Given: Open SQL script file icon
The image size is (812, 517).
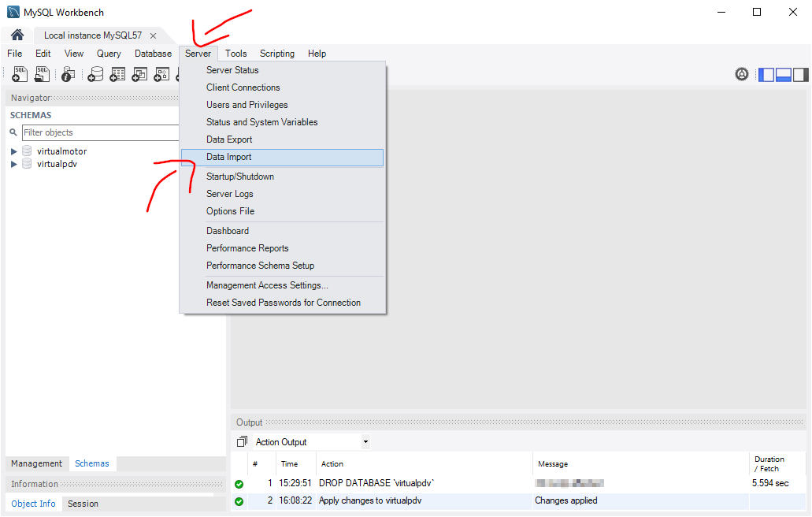Looking at the screenshot, I should click(42, 74).
